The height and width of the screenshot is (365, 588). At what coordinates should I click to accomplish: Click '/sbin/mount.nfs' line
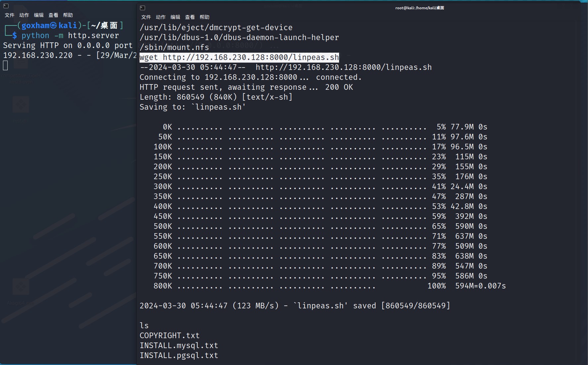pos(174,47)
